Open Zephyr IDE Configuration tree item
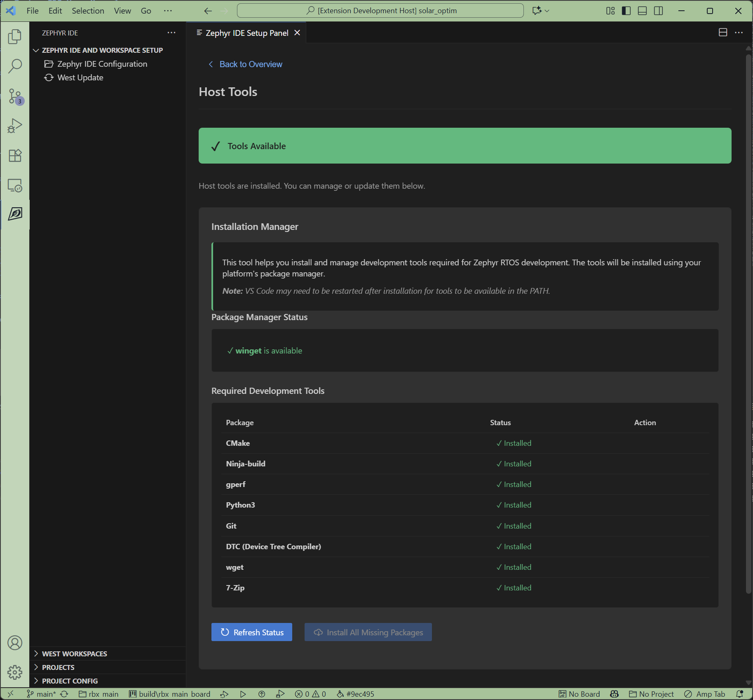This screenshot has width=753, height=700. [102, 64]
